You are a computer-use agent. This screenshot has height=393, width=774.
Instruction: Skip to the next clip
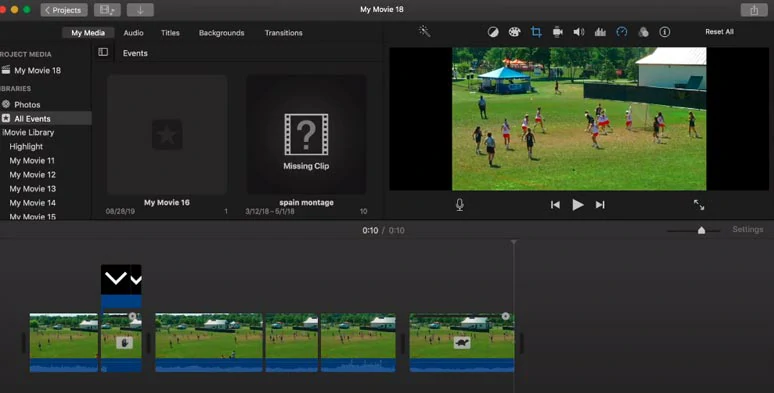[x=600, y=204]
